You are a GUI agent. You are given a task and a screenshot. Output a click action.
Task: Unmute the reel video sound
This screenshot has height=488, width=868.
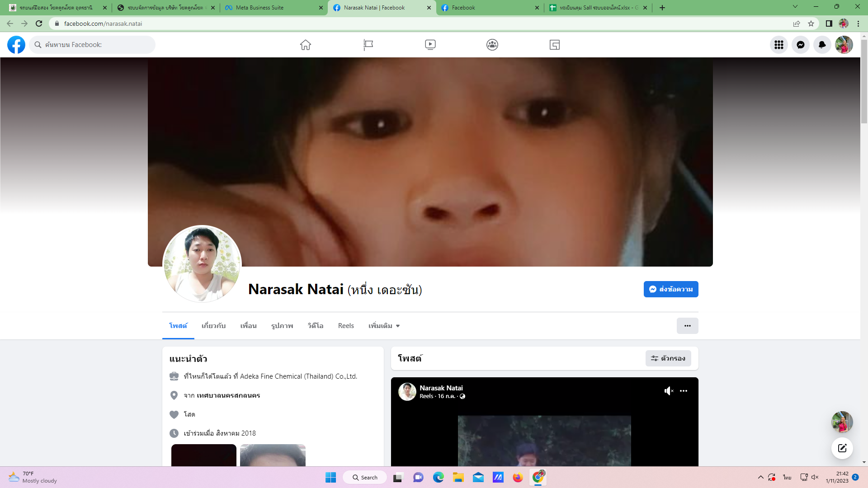click(669, 391)
